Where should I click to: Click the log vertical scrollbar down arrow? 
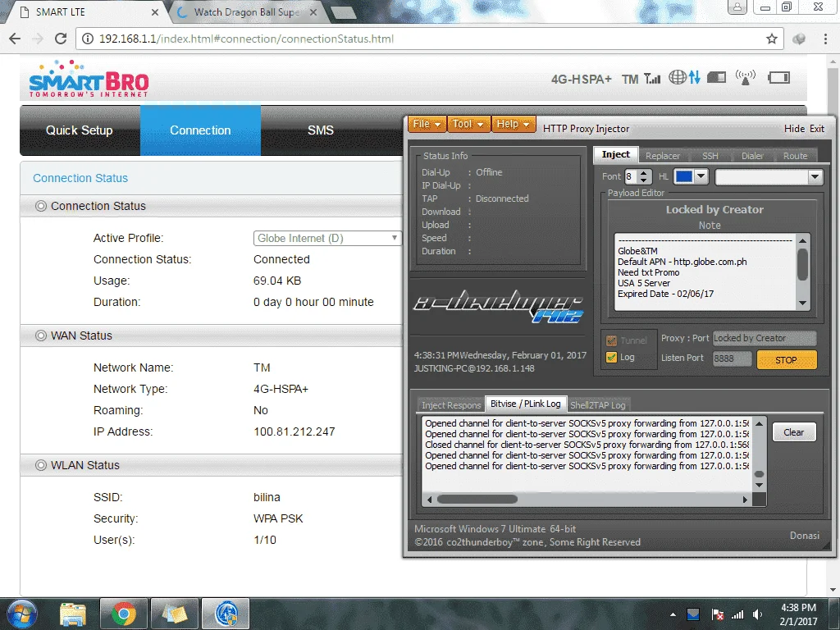point(759,485)
